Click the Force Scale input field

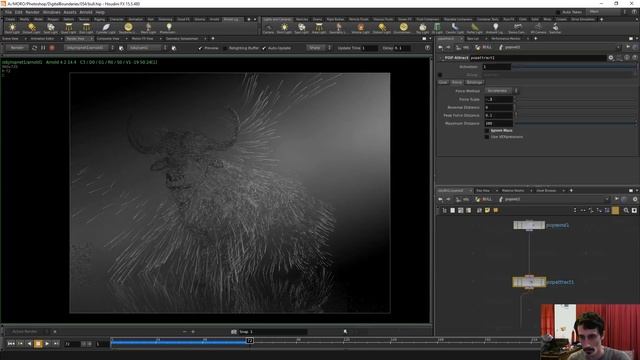coord(498,99)
